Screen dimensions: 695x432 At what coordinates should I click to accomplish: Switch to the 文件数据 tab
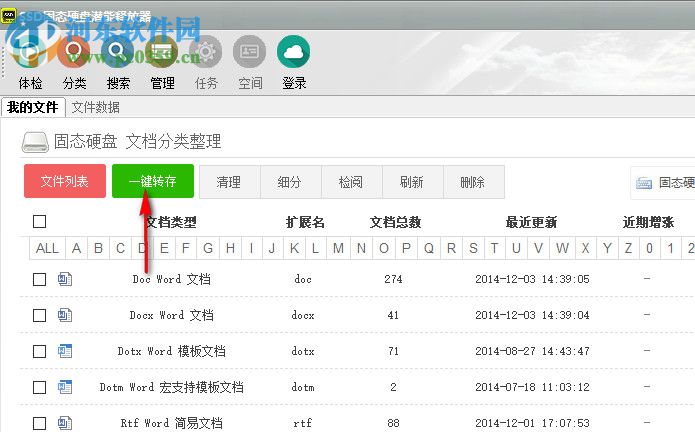[96, 107]
